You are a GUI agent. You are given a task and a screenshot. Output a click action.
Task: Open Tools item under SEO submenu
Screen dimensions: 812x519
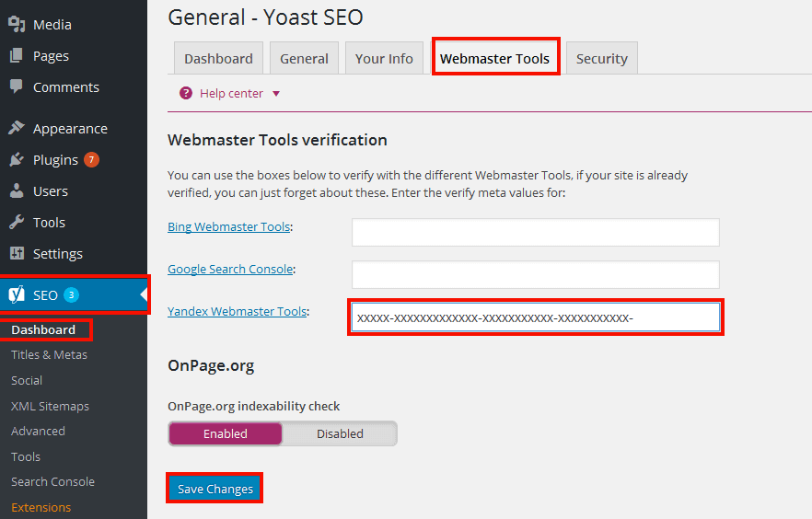pyautogui.click(x=26, y=457)
